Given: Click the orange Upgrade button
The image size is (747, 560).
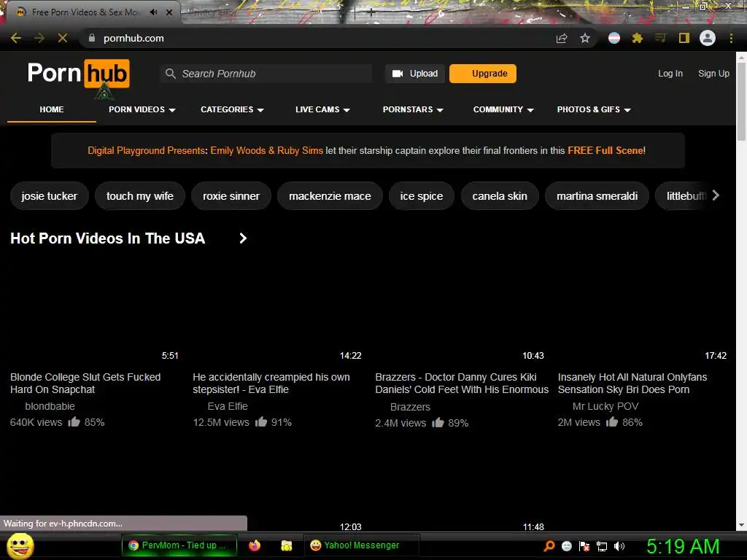Looking at the screenshot, I should coord(483,74).
